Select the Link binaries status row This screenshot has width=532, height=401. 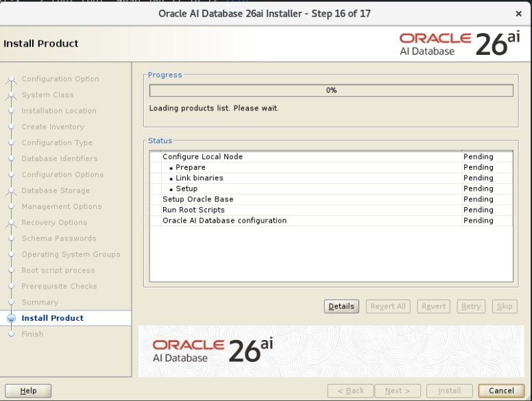pyautogui.click(x=331, y=178)
